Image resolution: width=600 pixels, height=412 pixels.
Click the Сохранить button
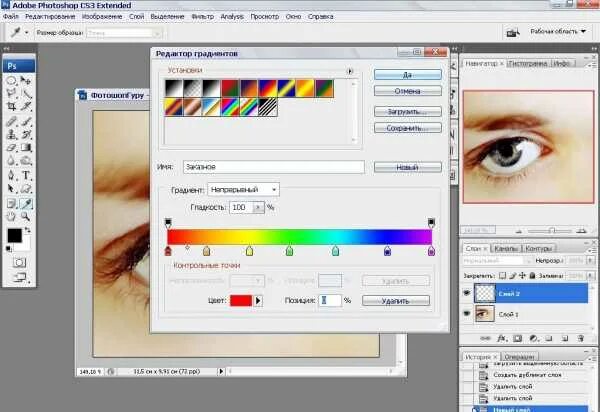408,128
